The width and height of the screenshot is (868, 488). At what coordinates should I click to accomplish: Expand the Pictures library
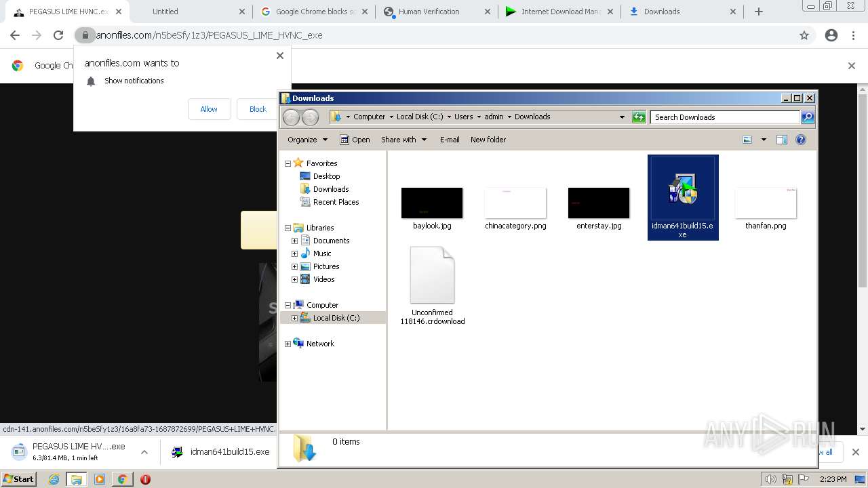pyautogui.click(x=294, y=266)
